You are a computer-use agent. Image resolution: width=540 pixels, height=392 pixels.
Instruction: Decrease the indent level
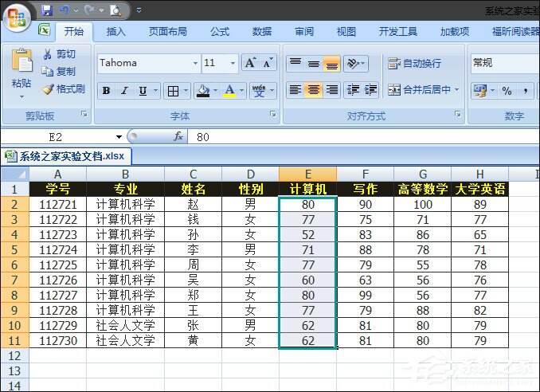[353, 90]
